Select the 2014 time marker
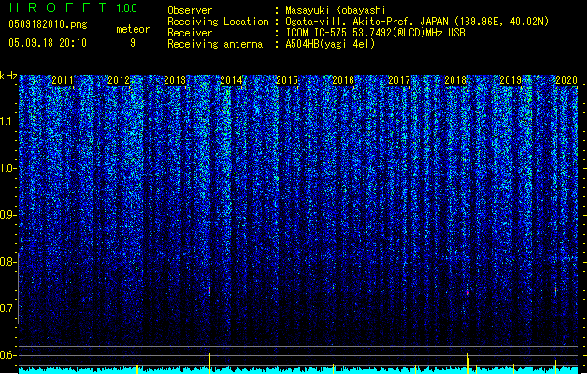This screenshot has height=374, width=588. (x=231, y=80)
